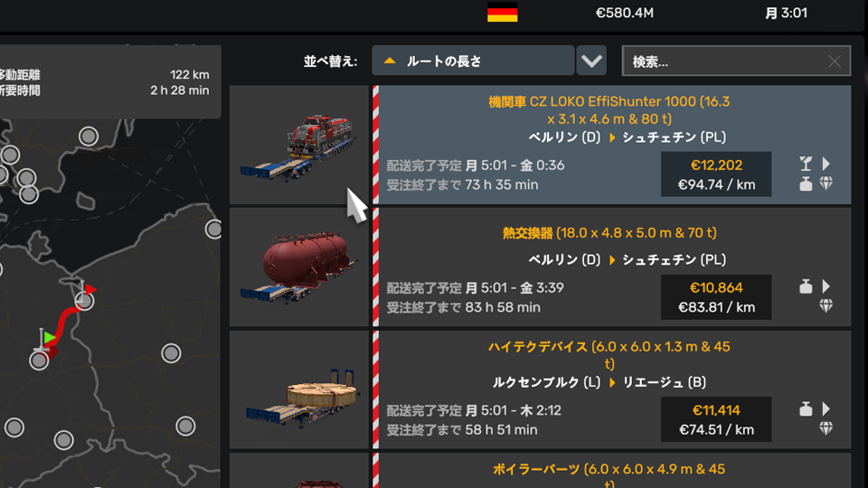Click weight icon on 熱交換器 job
Screen dimensions: 868x488
(806, 286)
